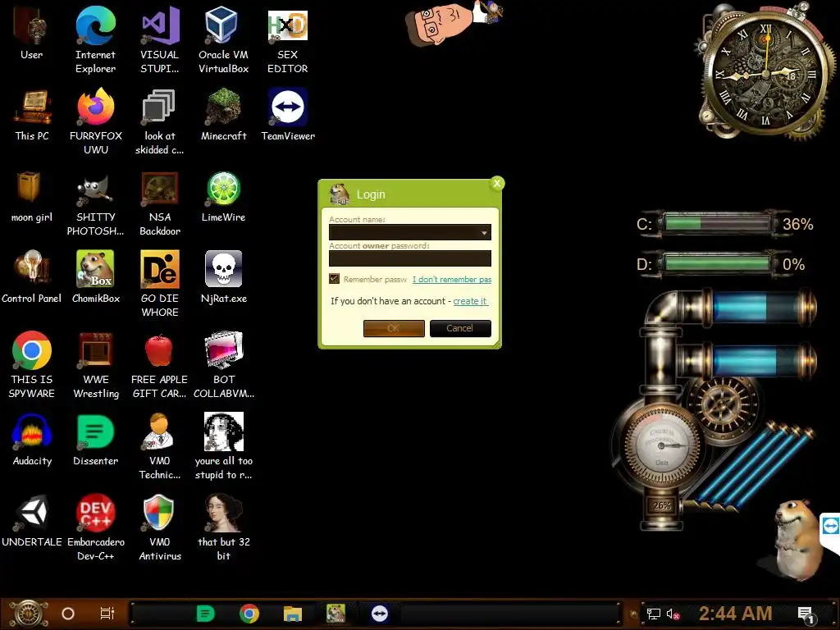Select the TeamViewer desktop icon

pyautogui.click(x=288, y=115)
